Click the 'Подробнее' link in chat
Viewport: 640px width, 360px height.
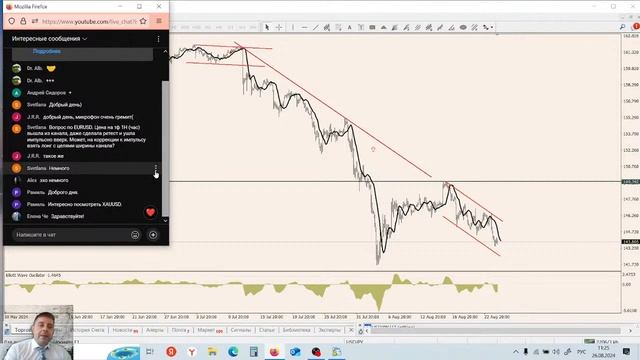pyautogui.click(x=47, y=51)
